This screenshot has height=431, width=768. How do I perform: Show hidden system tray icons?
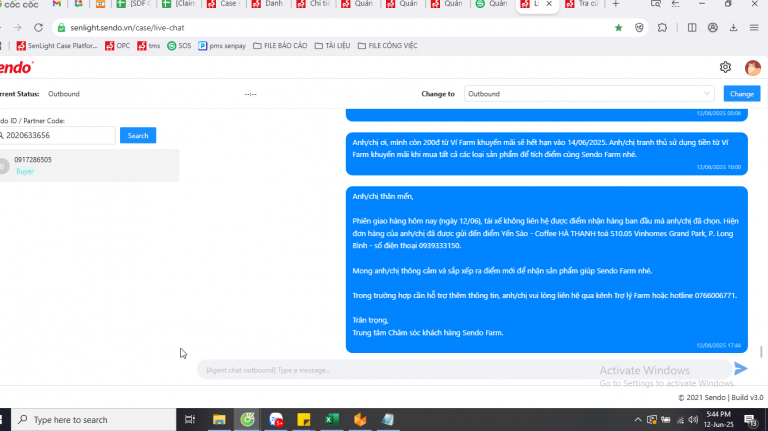point(638,420)
